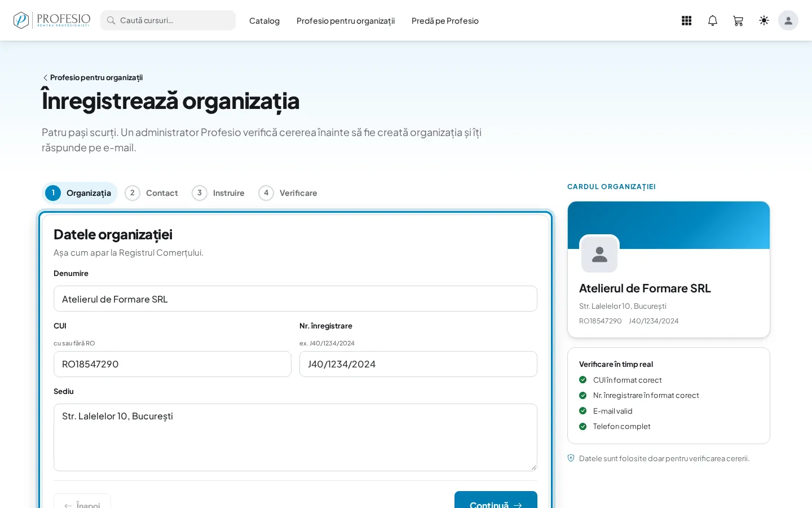Click the card registration number J40/1234/2024
Screen dimensions: 812x508
(654, 321)
